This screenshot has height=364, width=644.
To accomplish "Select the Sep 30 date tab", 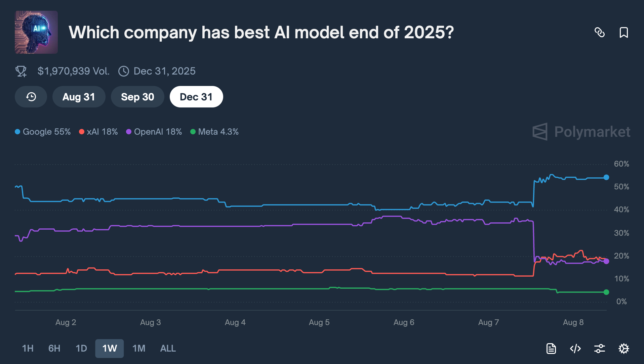I will [137, 97].
